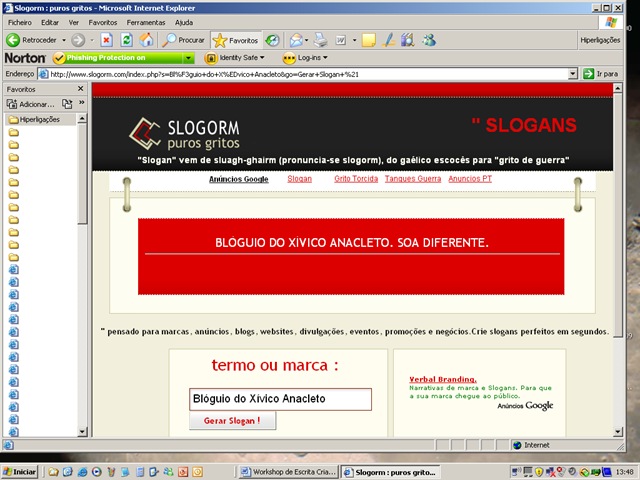Open the Mail envelope icon
This screenshot has height=480, width=640.
tap(296, 40)
